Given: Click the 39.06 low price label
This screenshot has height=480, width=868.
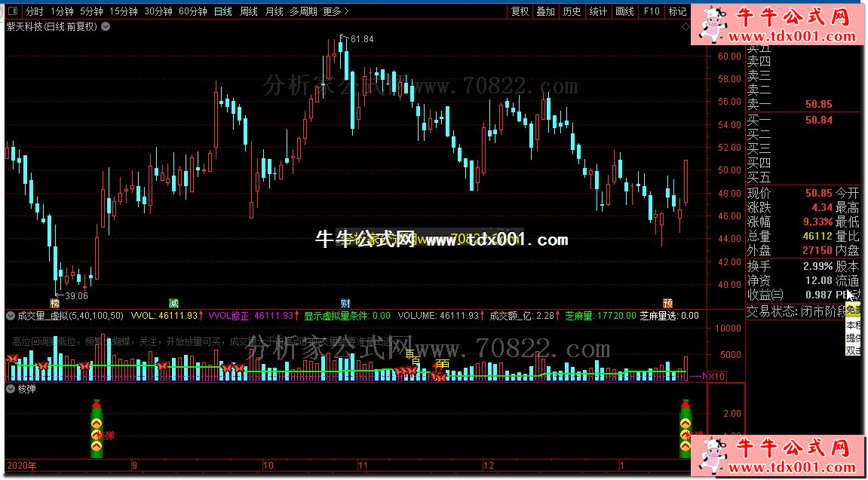Looking at the screenshot, I should click(76, 296).
